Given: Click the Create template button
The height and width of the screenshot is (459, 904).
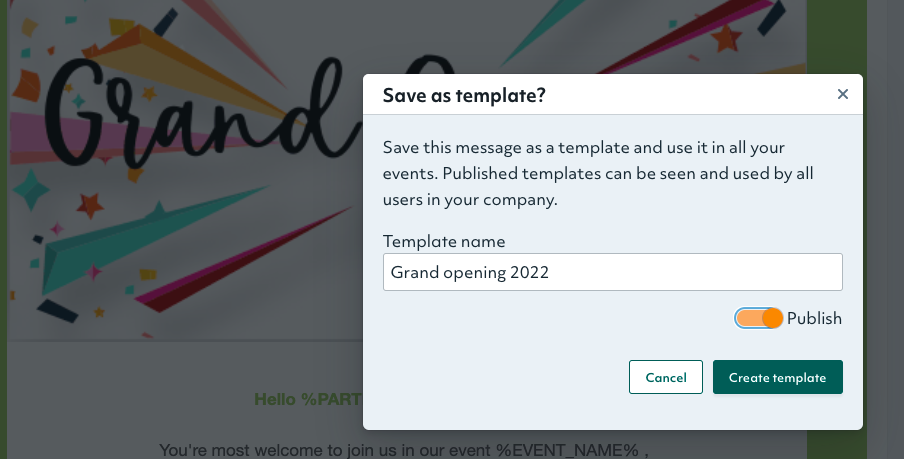Looking at the screenshot, I should coord(777,377).
